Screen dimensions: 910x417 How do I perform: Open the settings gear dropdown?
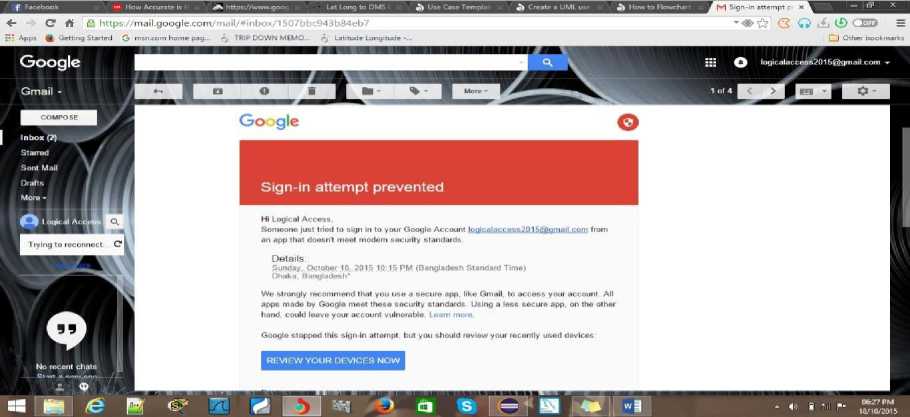tap(865, 91)
